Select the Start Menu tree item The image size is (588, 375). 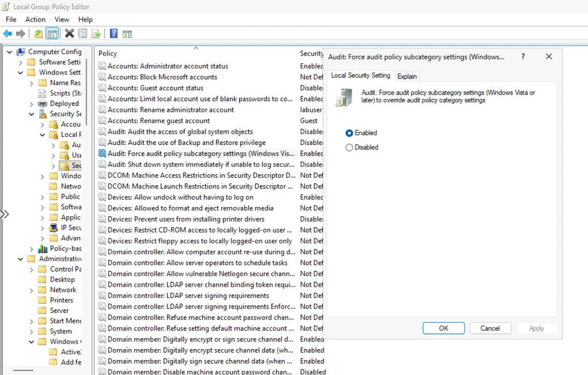(x=66, y=321)
